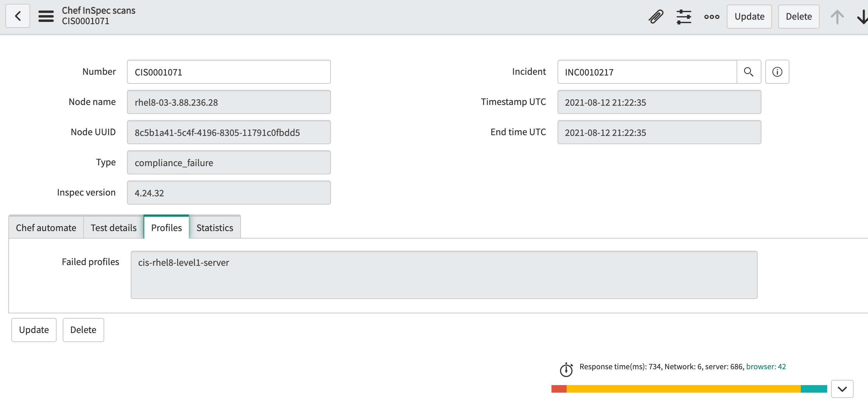Click the Incident lookup magnifier icon
868x404 pixels.
(x=749, y=72)
